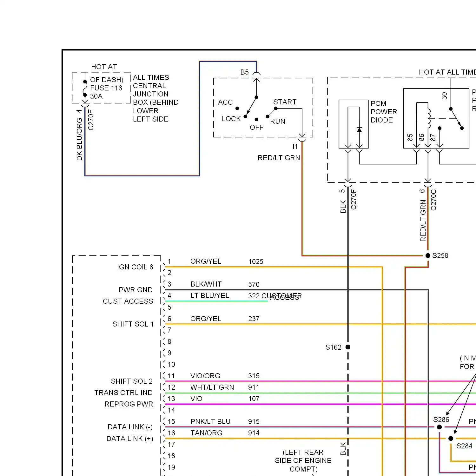Click circuit number "914"
Viewport: 476px width, 476px height.
pyautogui.click(x=254, y=433)
